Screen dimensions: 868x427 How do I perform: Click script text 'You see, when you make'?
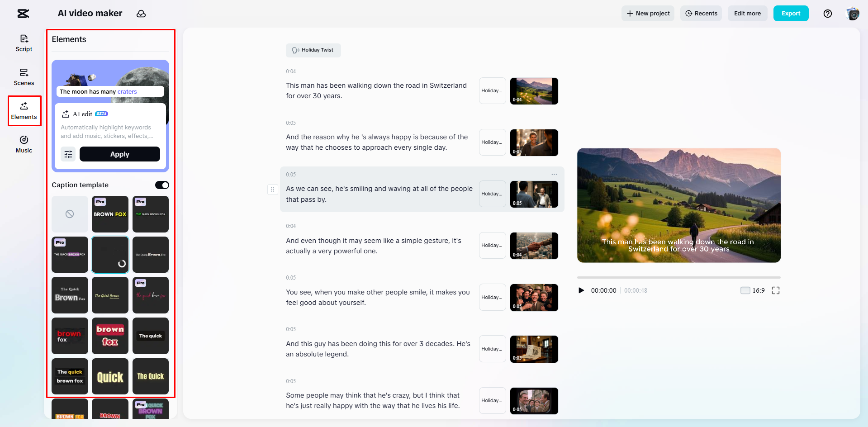coord(378,297)
